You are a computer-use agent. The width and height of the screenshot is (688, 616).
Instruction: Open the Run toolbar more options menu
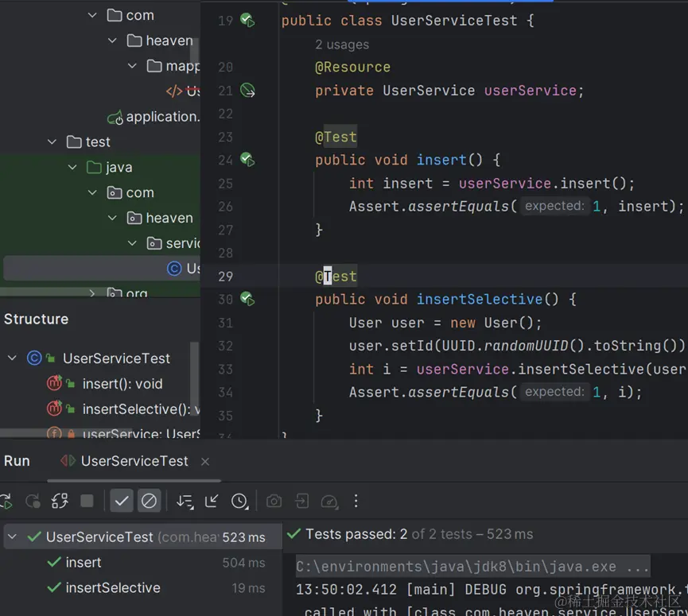pyautogui.click(x=356, y=501)
